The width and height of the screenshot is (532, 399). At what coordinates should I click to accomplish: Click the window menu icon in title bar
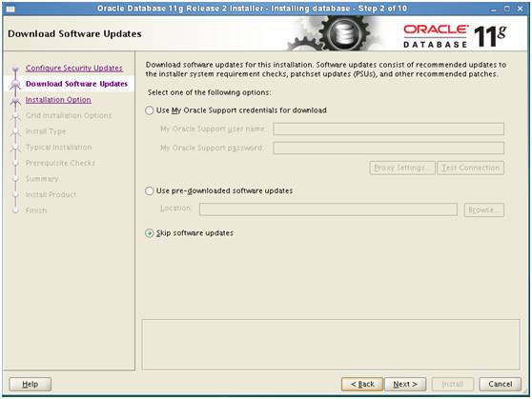coord(10,9)
